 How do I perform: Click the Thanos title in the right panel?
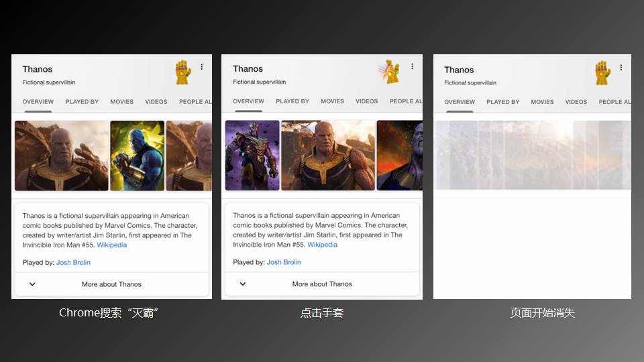coord(459,70)
